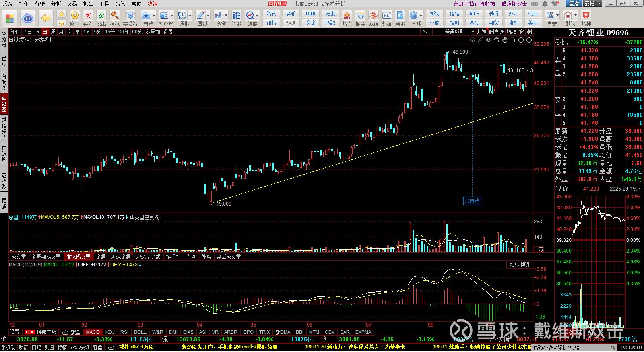The image size is (644, 352).
Task: Click the hand pan tool above chart
Action: point(505,40)
